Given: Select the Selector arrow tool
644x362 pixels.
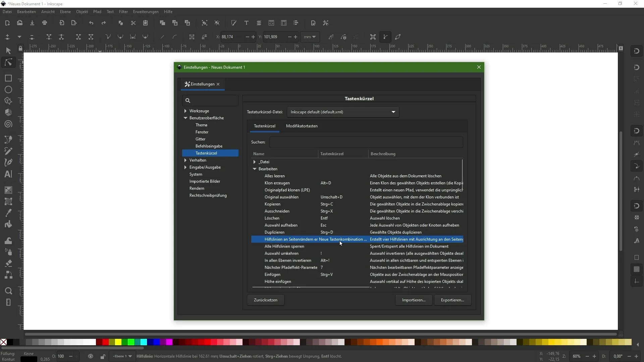Looking at the screenshot, I should pos(8,51).
